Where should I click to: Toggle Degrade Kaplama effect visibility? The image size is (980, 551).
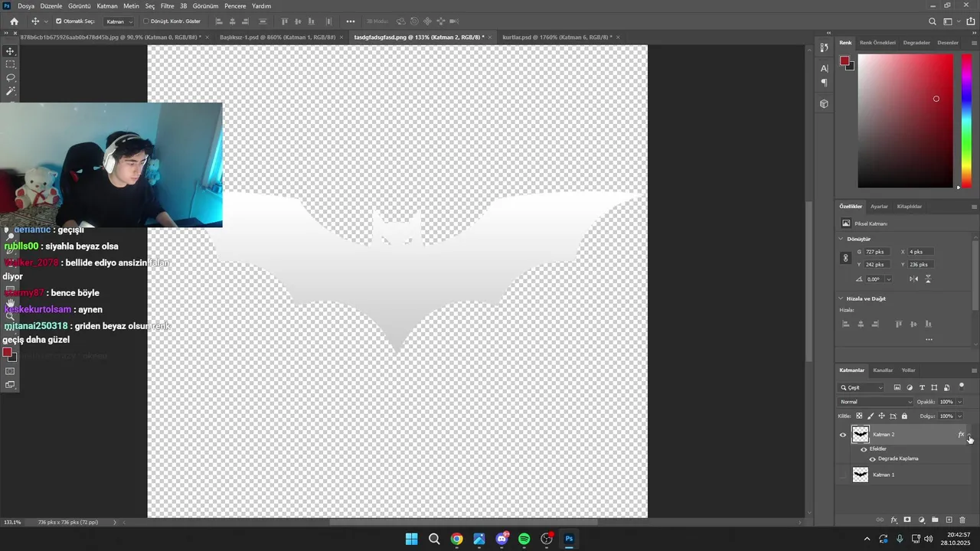[x=872, y=459]
